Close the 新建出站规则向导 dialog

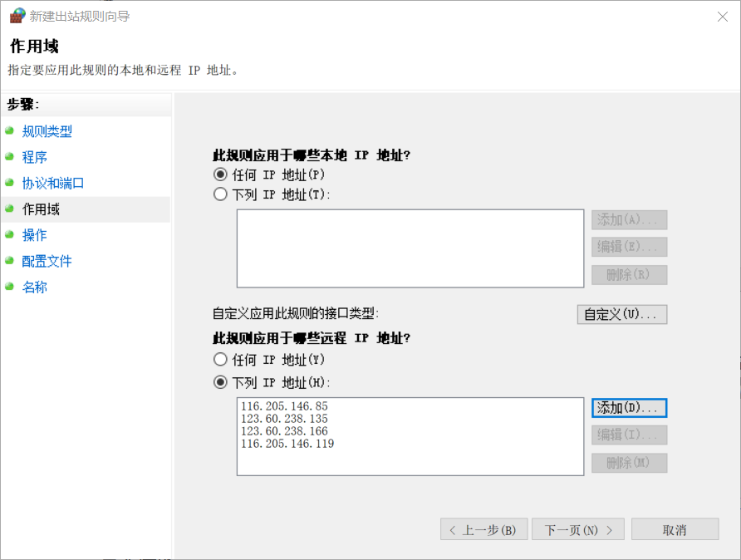click(x=722, y=17)
